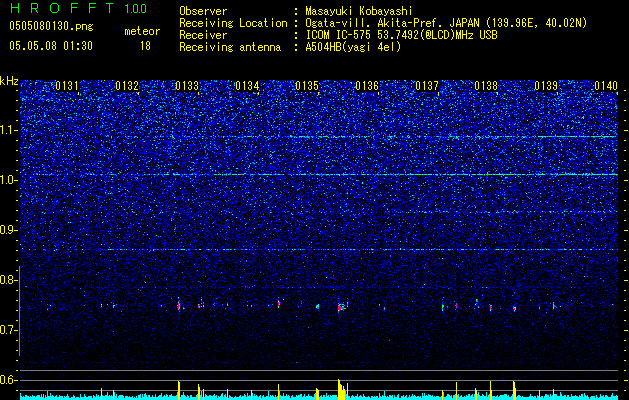The width and height of the screenshot is (629, 400).
Task: Click the 0.9 kHz axis label
Action: [x=8, y=230]
